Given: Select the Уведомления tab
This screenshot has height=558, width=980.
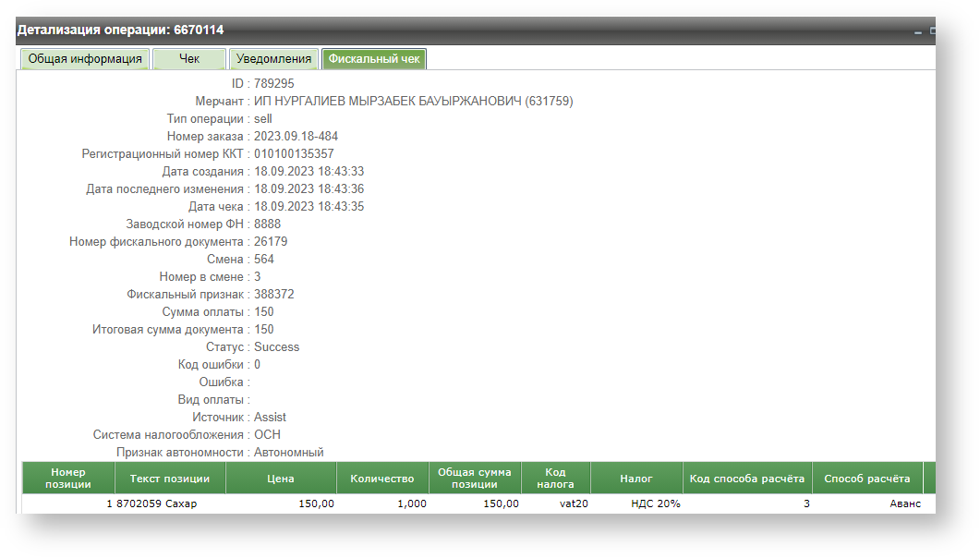Looking at the screenshot, I should tap(273, 59).
